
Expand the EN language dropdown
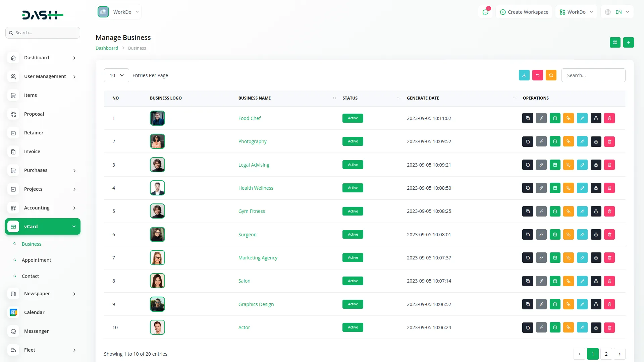click(x=617, y=12)
